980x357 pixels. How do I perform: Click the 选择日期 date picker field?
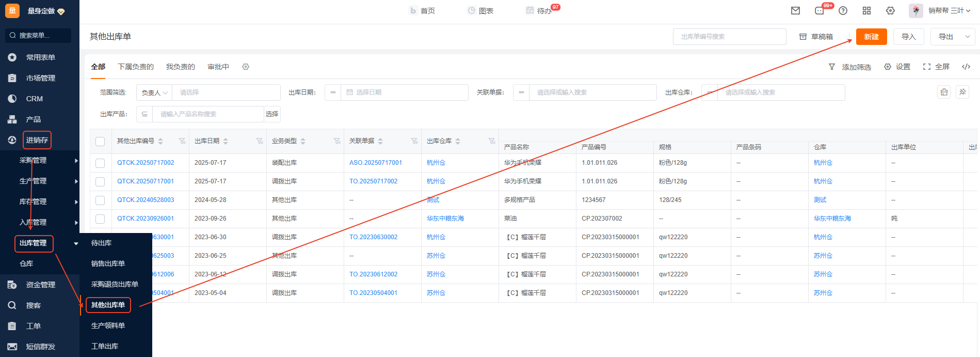click(405, 92)
